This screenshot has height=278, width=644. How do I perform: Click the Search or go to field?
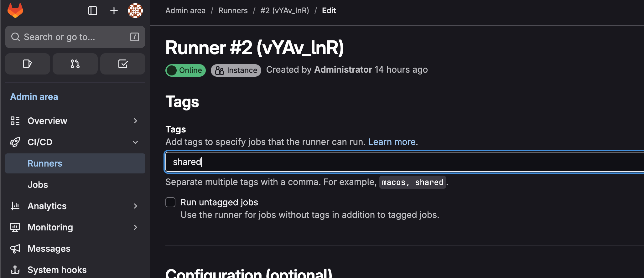coord(75,37)
